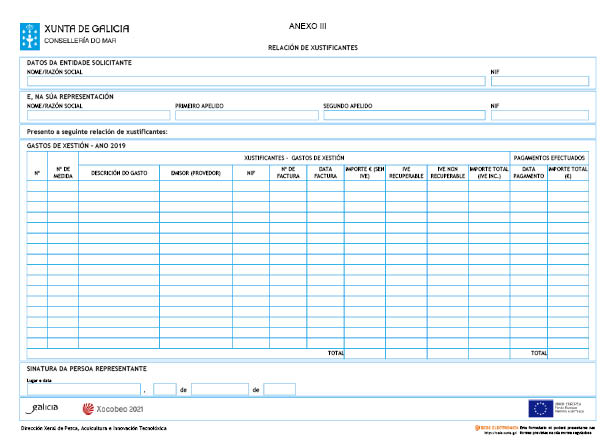Click the galicia logo in the footer
Image resolution: width=616 pixels, height=440 pixels.
(41, 408)
